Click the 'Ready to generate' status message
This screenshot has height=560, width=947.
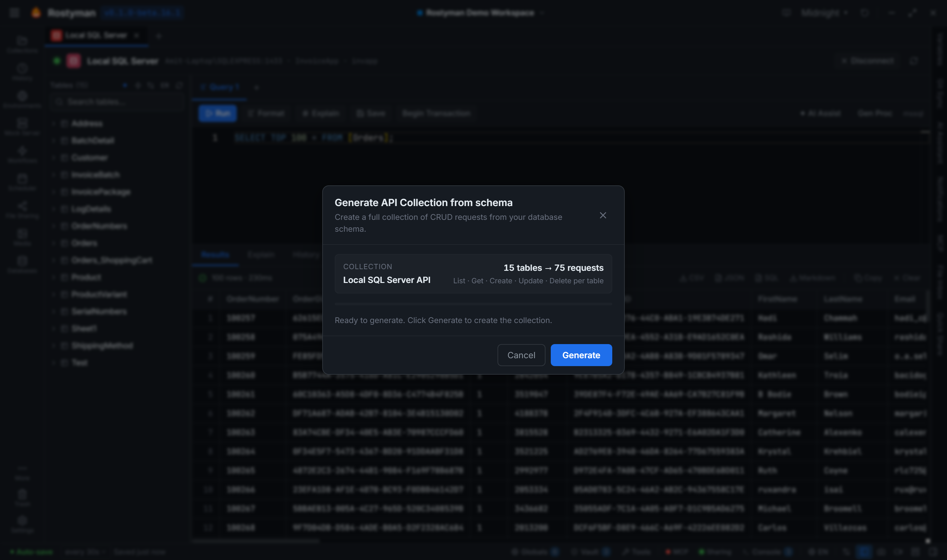[443, 320]
